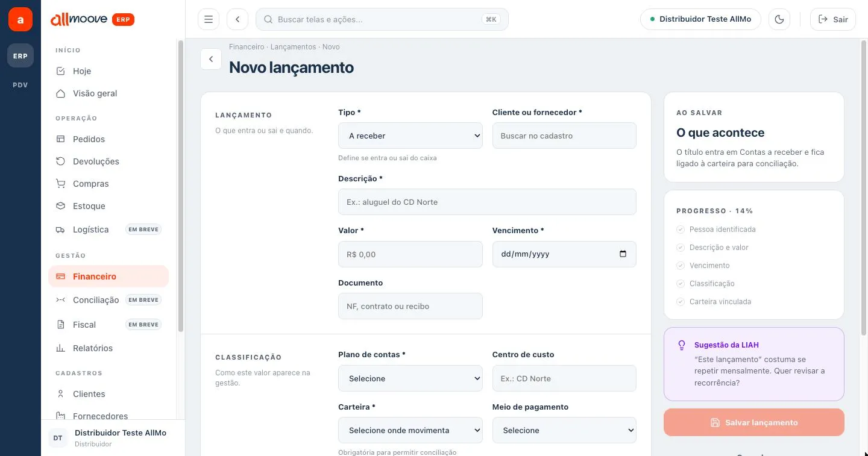868x456 pixels.
Task: Click the Salvar lançamento button
Action: pos(754,422)
